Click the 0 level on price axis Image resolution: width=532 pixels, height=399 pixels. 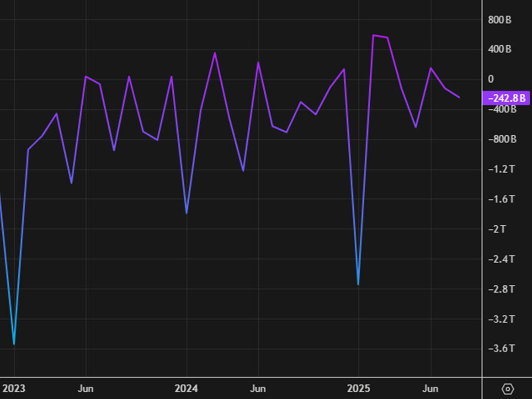pyautogui.click(x=491, y=80)
